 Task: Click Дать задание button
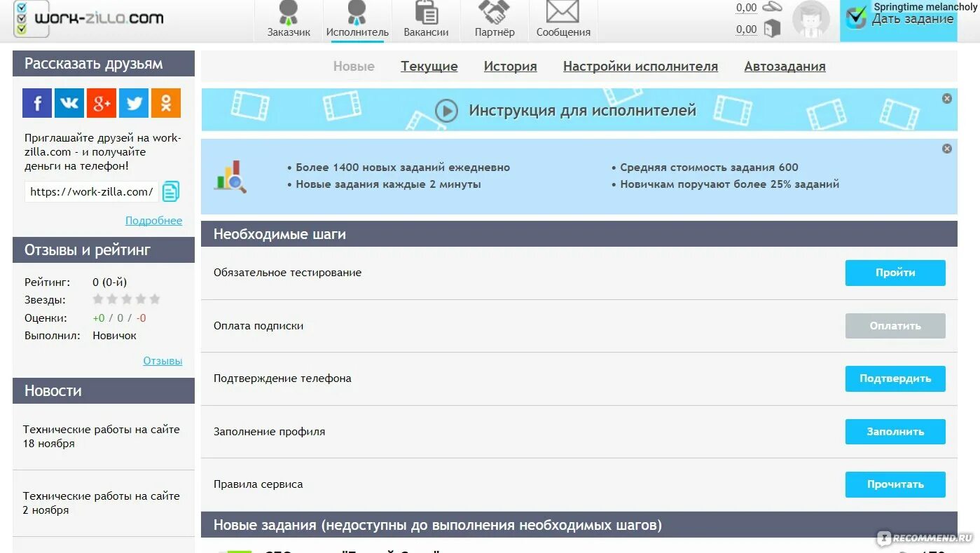tap(899, 20)
